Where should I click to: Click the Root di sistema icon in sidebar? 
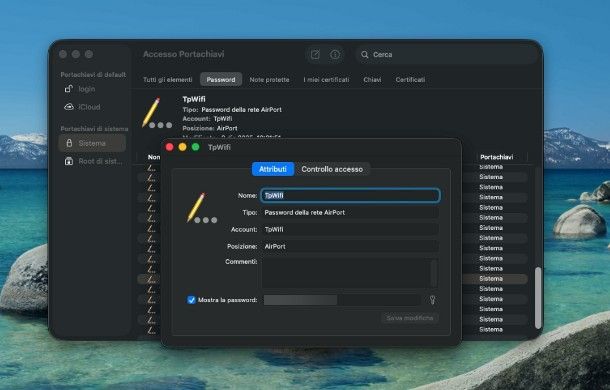[69, 161]
